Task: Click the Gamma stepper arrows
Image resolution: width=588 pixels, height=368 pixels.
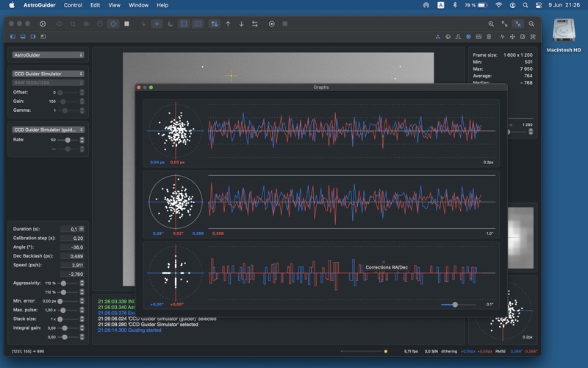Action: pyautogui.click(x=82, y=110)
